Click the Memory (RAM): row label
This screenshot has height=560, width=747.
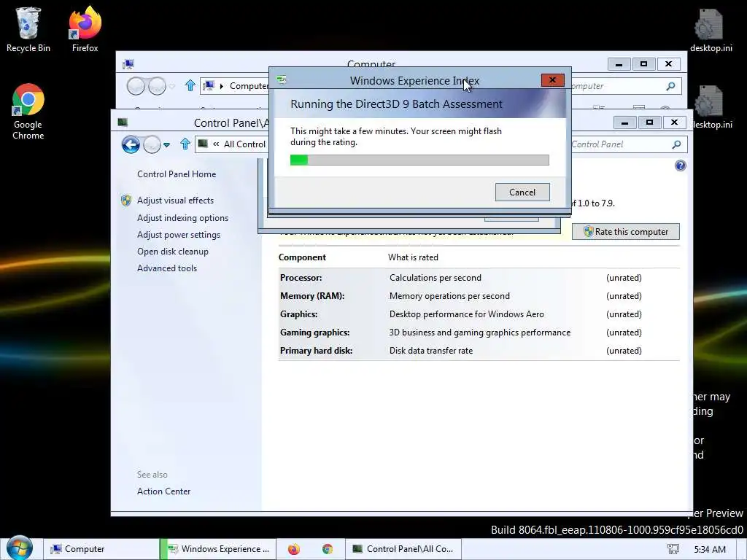312,296
